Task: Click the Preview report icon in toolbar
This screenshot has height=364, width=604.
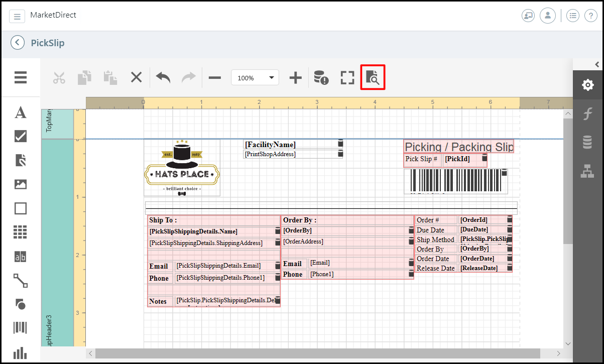Action: click(x=373, y=77)
